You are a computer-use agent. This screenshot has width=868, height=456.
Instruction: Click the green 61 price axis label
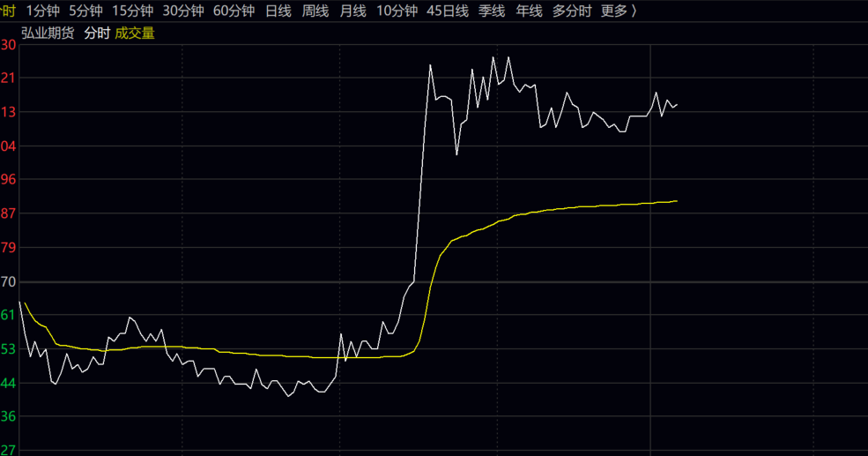(8, 315)
